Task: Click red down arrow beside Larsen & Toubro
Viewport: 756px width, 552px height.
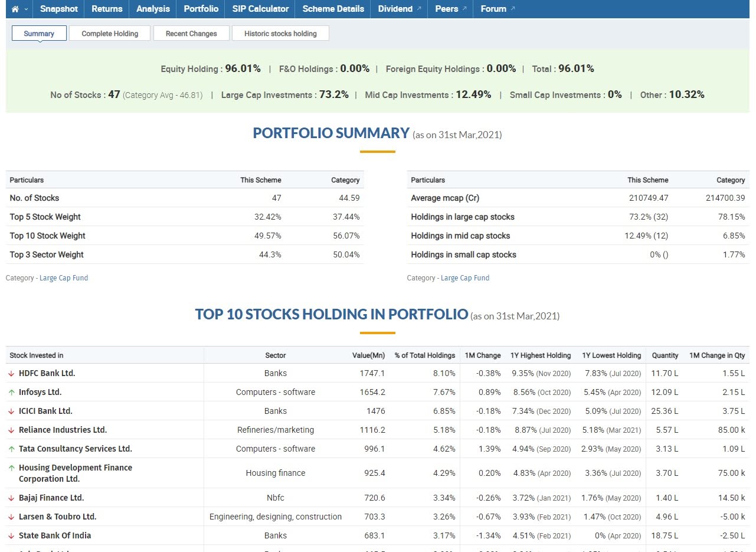Action: (x=12, y=517)
